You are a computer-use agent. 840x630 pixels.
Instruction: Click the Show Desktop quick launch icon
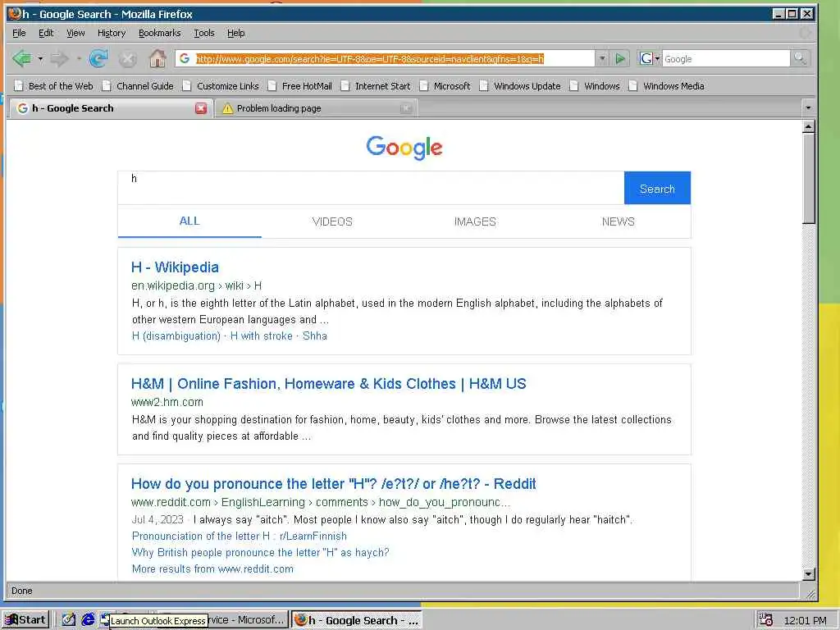(69, 620)
